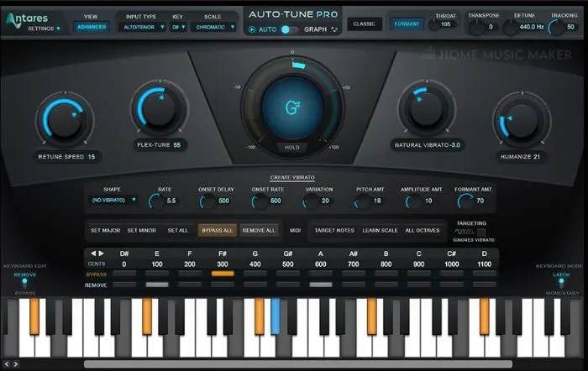
Task: Click the Set All button
Action: (178, 231)
